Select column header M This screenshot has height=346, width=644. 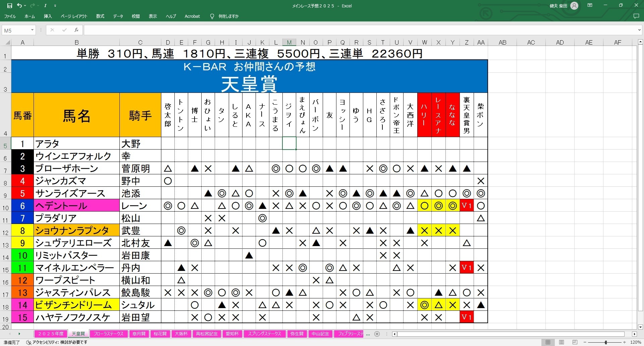(x=289, y=43)
